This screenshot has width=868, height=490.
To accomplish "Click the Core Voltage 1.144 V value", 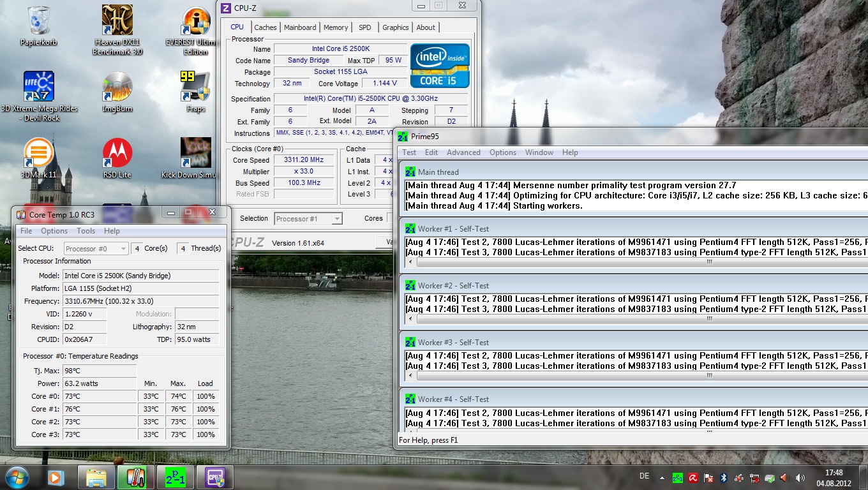I will (x=385, y=83).
